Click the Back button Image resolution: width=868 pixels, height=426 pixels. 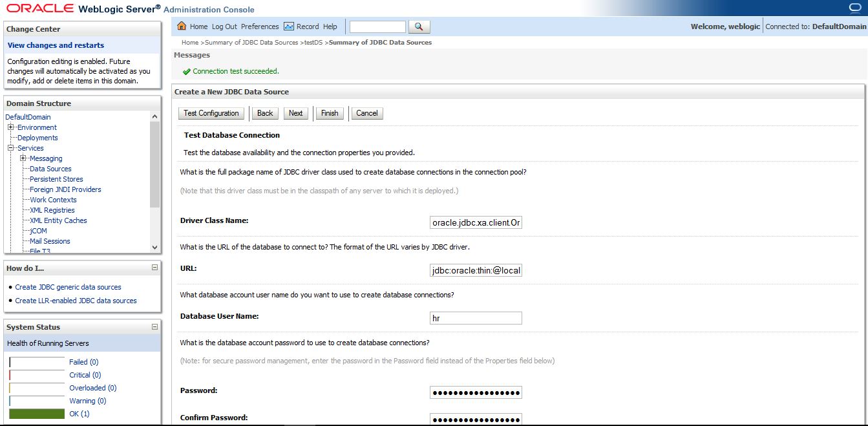[265, 113]
